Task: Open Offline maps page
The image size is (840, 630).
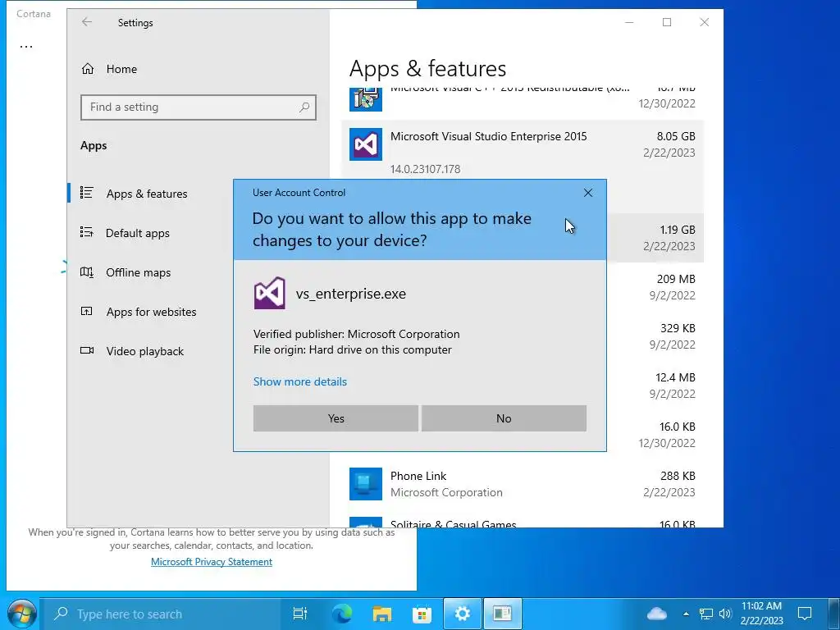Action: 138,272
